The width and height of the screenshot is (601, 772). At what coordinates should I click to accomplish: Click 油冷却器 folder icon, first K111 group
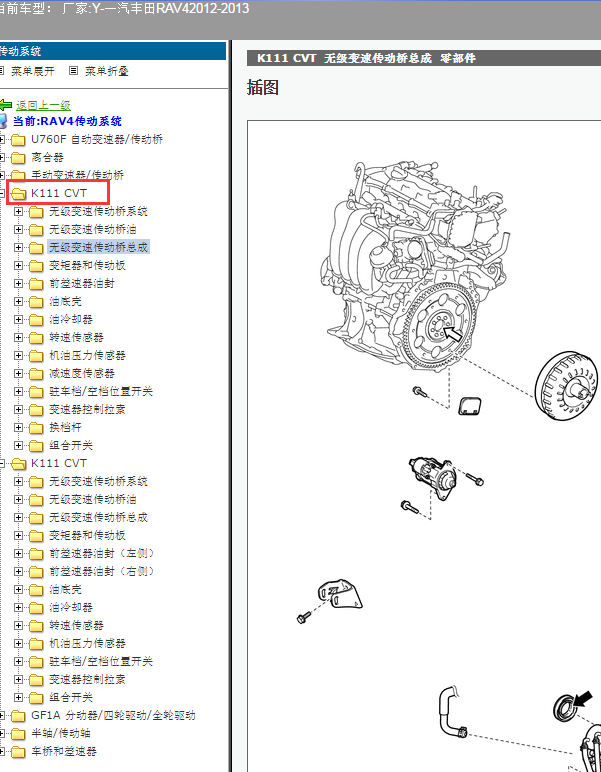pyautogui.click(x=36, y=320)
